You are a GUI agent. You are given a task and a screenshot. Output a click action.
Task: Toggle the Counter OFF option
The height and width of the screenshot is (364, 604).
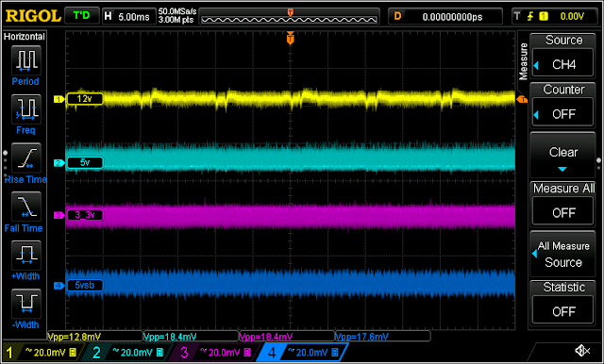pos(562,105)
